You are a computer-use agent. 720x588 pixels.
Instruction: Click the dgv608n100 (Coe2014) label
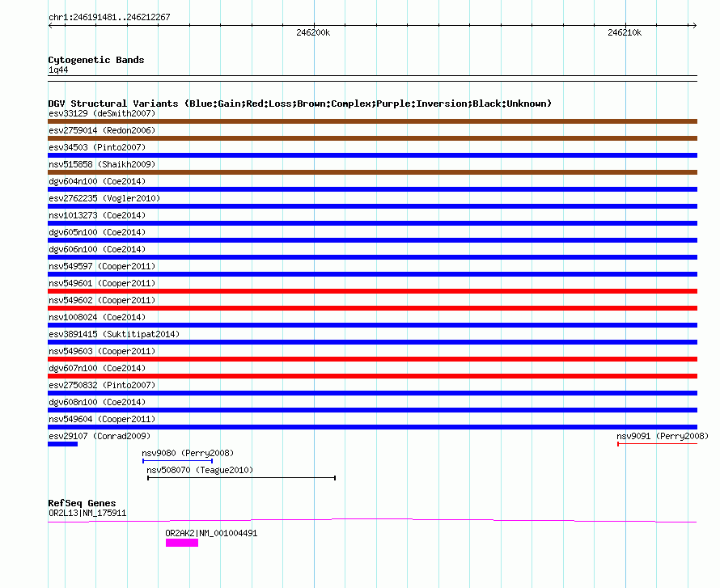pyautogui.click(x=97, y=402)
